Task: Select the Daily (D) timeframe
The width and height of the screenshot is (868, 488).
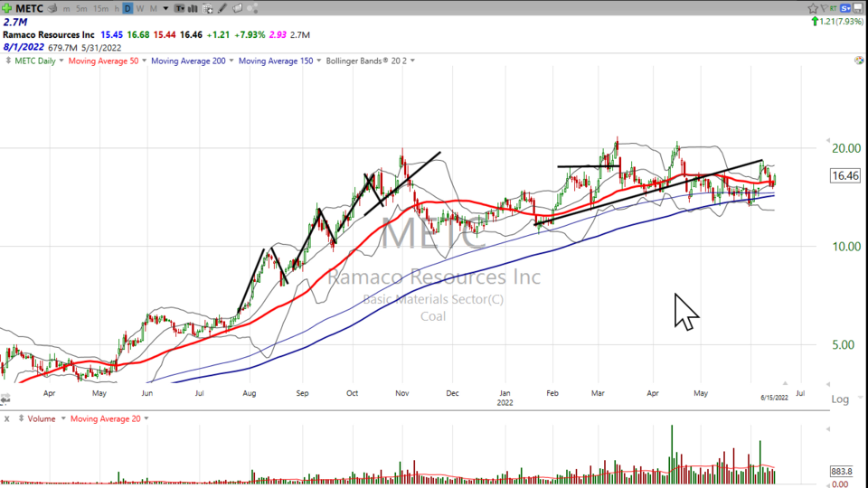Action: (127, 8)
